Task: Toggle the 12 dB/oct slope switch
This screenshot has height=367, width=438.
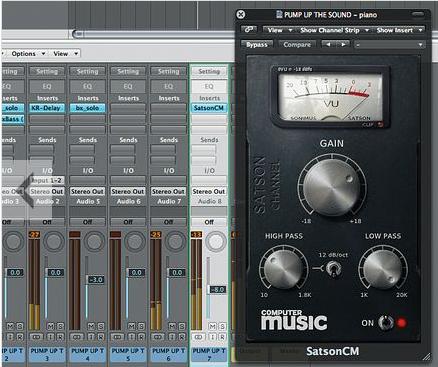Action: point(333,268)
